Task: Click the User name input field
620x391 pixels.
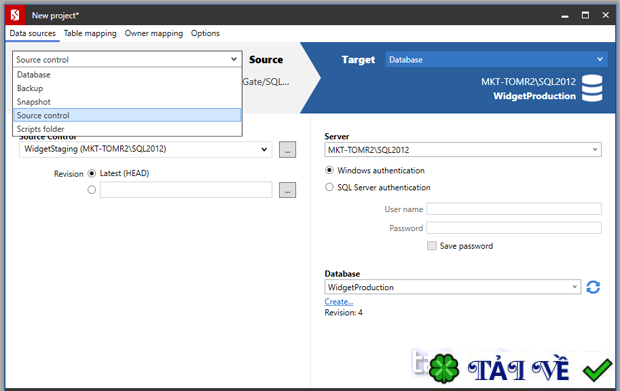Action: (x=514, y=209)
